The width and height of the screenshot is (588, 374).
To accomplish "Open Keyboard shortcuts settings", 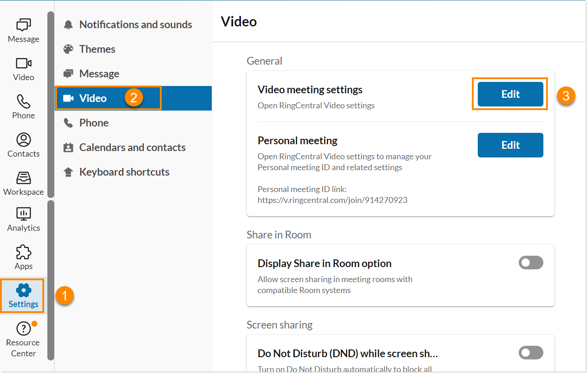I will (x=124, y=172).
